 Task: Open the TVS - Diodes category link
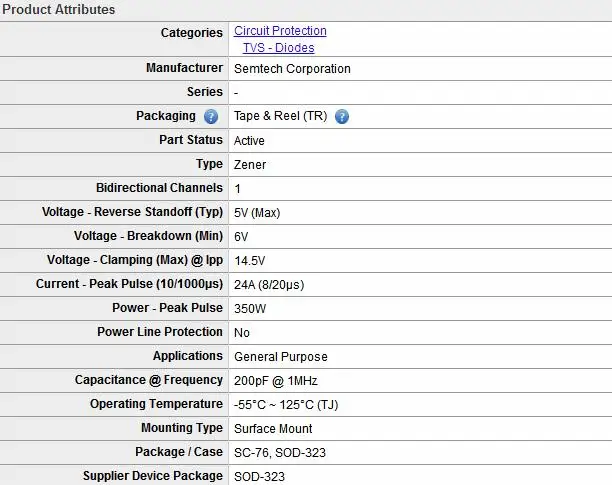pyautogui.click(x=278, y=48)
